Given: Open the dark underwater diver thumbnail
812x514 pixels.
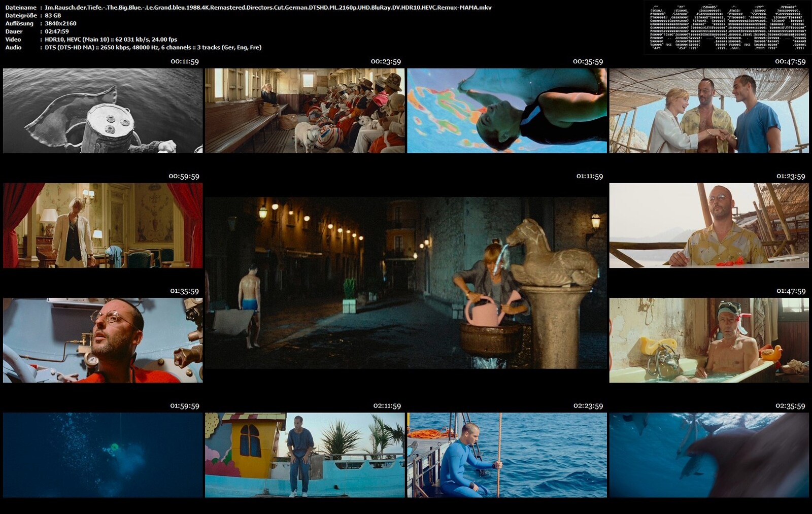Looking at the screenshot, I should [x=103, y=455].
